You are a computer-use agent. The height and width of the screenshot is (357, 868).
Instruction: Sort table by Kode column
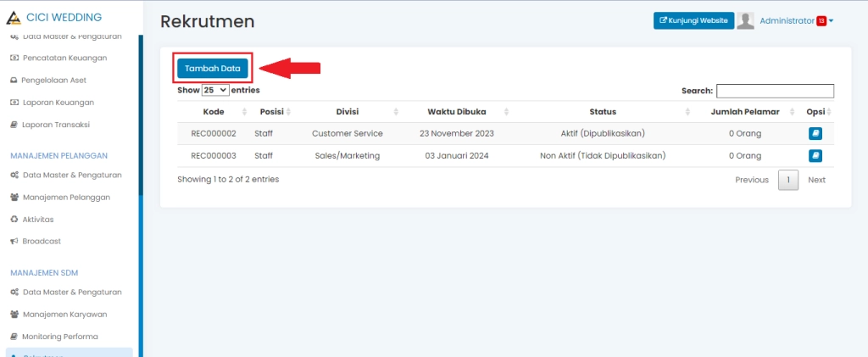coord(214,112)
